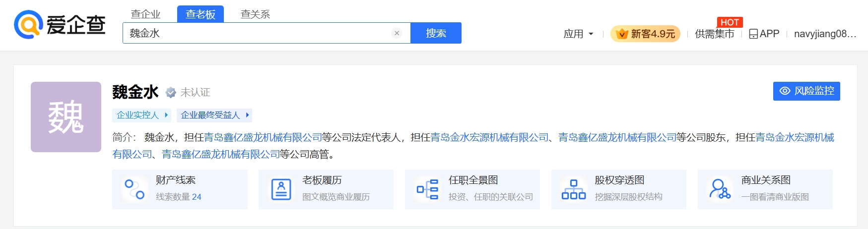The image size is (868, 229).
Task: Click 线索数量 24 text
Action: pyautogui.click(x=179, y=197)
